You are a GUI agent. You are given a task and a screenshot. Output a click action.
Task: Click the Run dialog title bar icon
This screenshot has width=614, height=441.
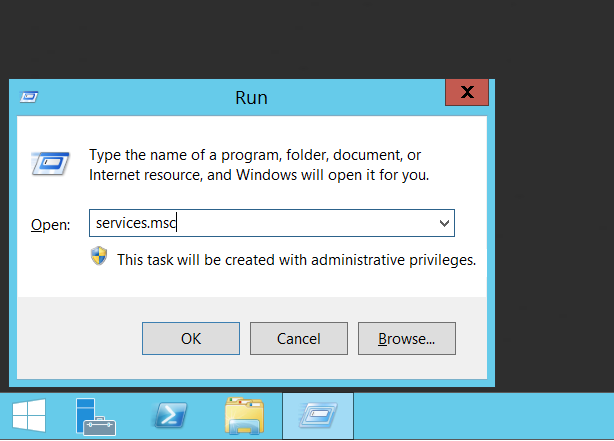click(30, 97)
